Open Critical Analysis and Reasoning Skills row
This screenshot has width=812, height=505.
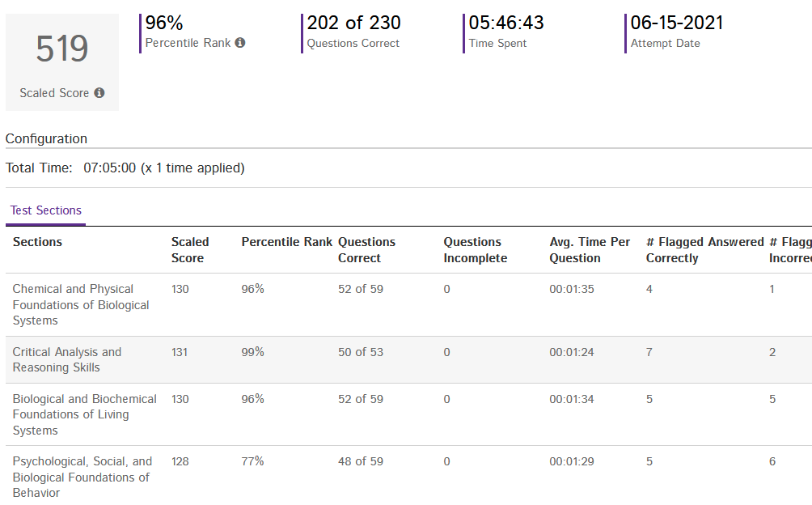[67, 359]
